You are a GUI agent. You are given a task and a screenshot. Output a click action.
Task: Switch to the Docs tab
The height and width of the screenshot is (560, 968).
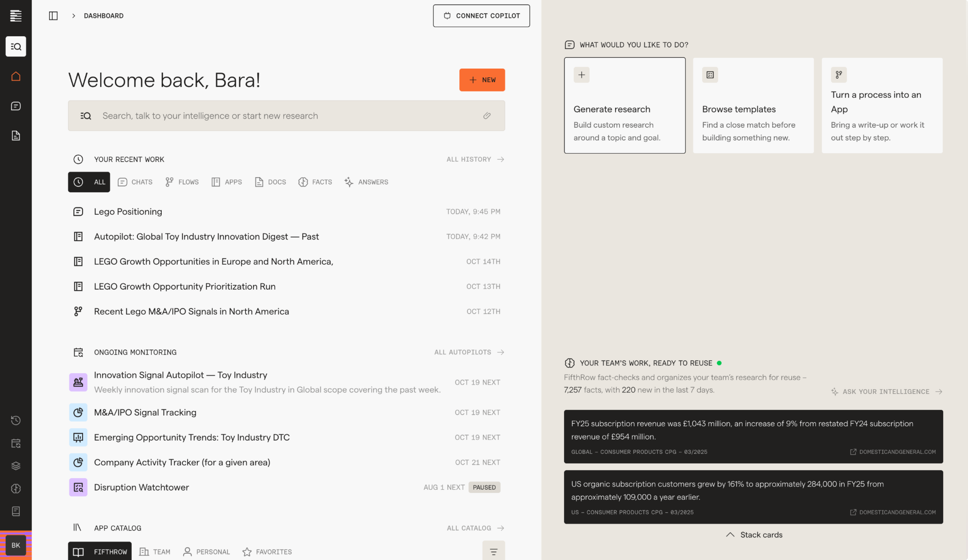click(271, 182)
